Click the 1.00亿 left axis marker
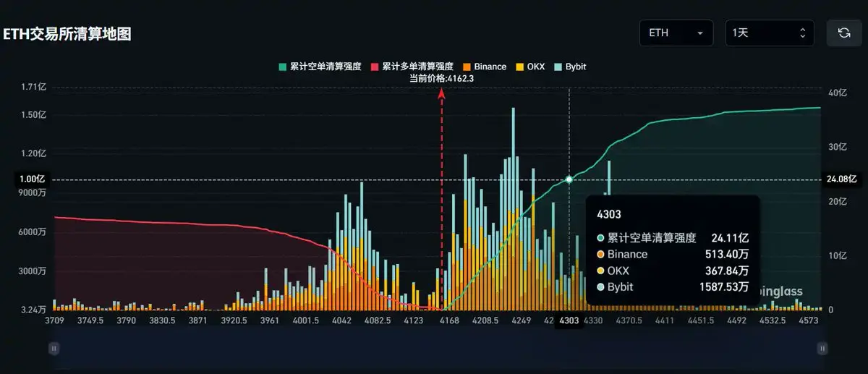This screenshot has width=868, height=374. click(x=31, y=179)
